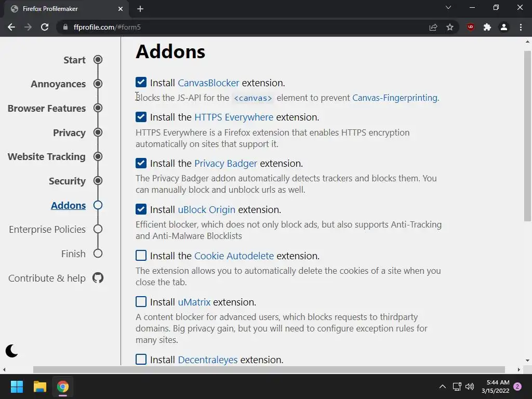Open the Extensions puzzle piece menu
This screenshot has width=532, height=399.
tap(487, 27)
